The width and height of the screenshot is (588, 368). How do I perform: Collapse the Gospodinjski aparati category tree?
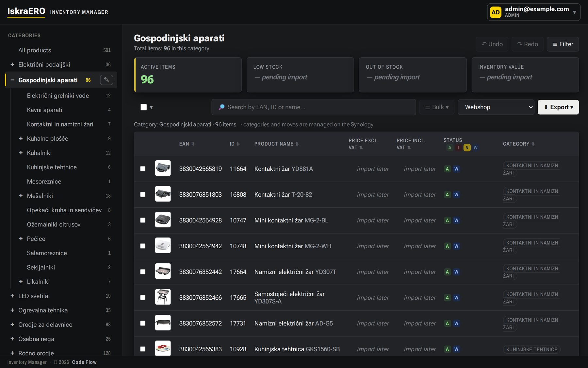tap(12, 80)
